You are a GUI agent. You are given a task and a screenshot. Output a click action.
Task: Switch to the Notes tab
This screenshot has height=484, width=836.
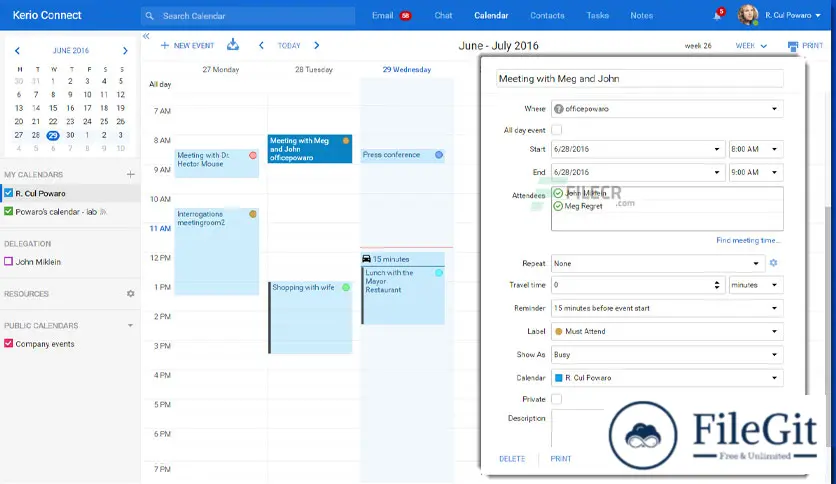[641, 15]
